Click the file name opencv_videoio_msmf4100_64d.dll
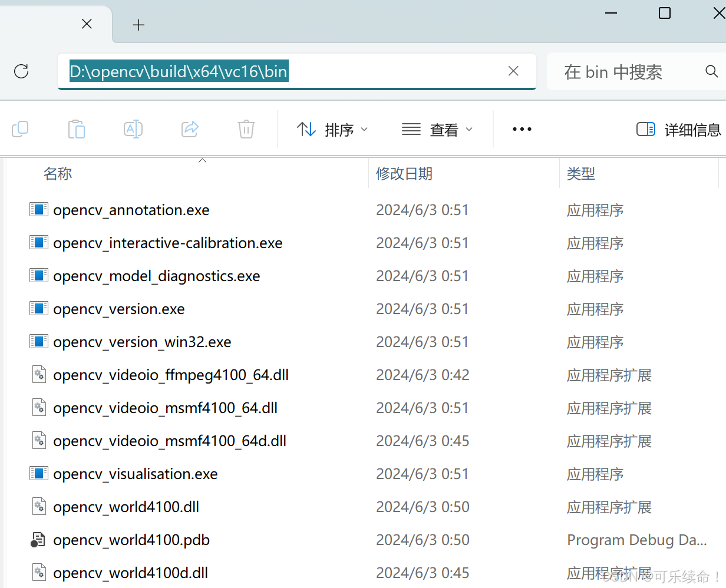The width and height of the screenshot is (726, 588). click(x=170, y=441)
